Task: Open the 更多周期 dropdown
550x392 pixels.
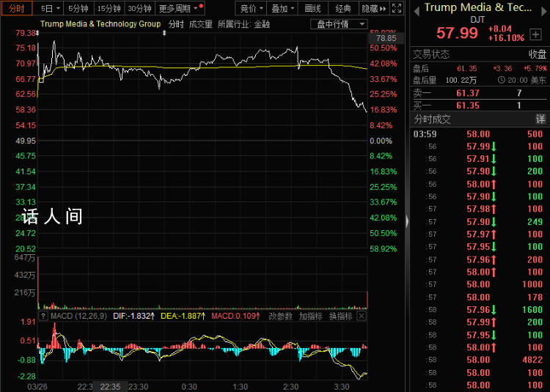Action: pos(180,9)
